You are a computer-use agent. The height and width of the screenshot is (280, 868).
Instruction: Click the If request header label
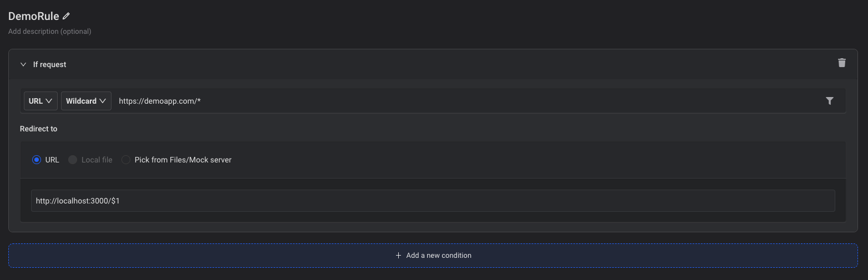click(x=49, y=64)
